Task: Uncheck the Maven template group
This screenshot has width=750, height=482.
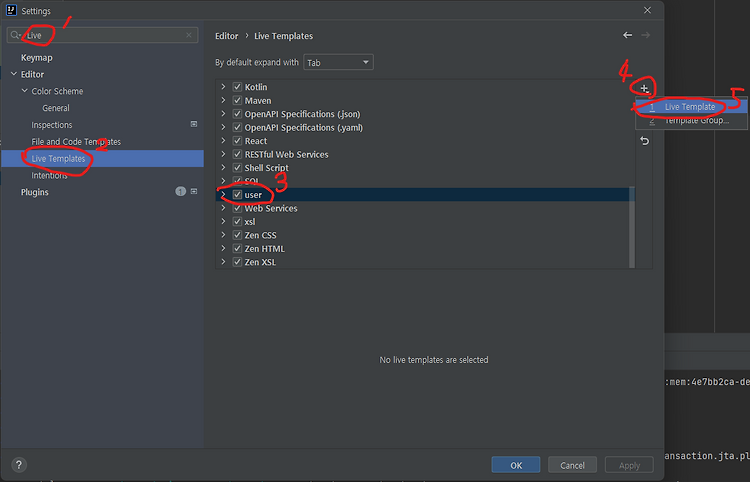Action: pos(237,100)
